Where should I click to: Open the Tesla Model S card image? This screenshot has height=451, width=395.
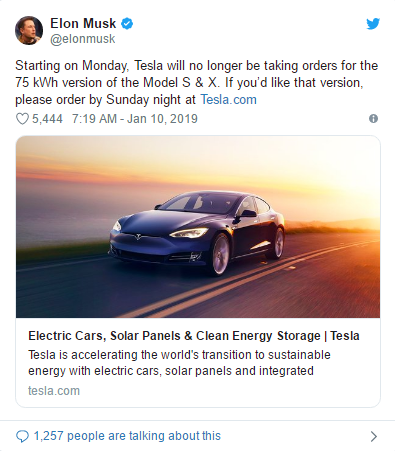[198, 227]
